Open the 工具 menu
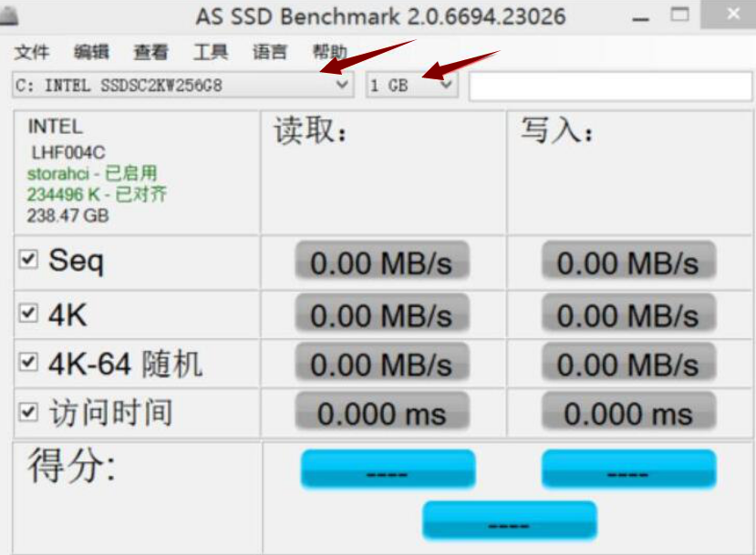Viewport: 756px width, 555px height. 211,52
